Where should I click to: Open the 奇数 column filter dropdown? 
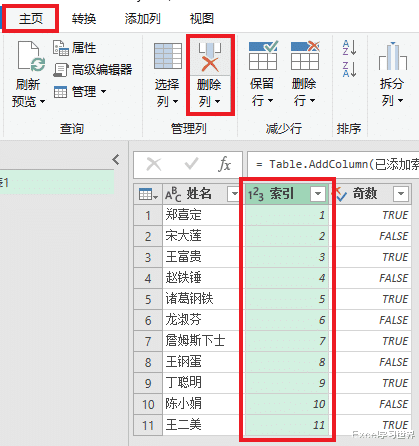pyautogui.click(x=401, y=194)
